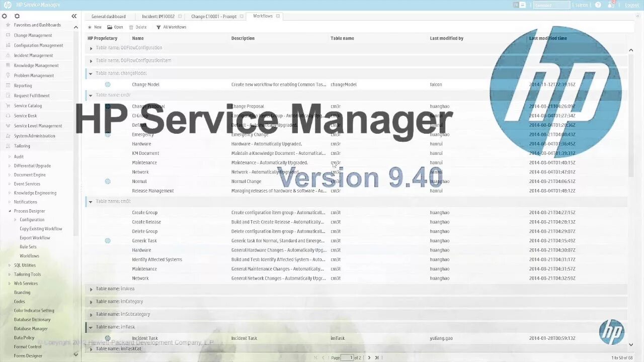Expand the imArea table group
The image size is (644, 362).
click(91, 289)
